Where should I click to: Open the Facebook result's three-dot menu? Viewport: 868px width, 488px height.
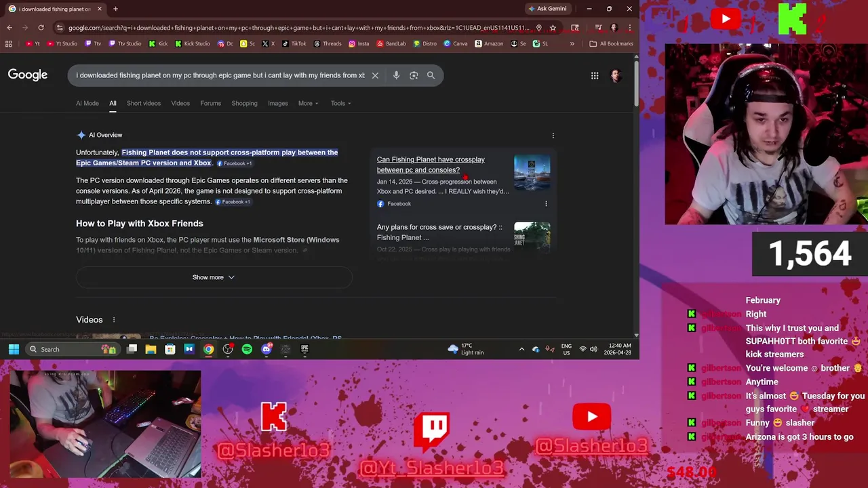546,203
